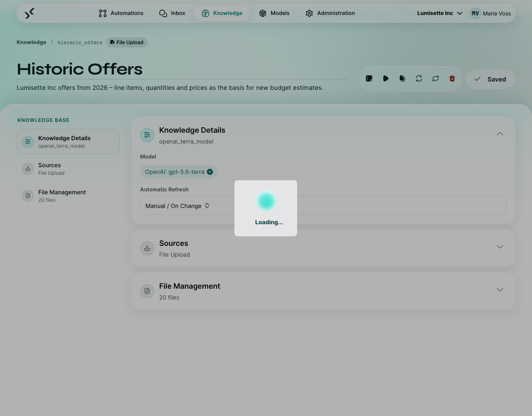Click the notes icon in the action toolbar
The width and height of the screenshot is (532, 416).
(369, 79)
